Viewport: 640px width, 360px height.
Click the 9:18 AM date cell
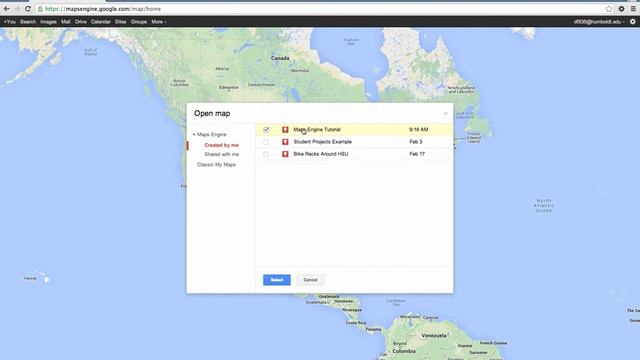pyautogui.click(x=418, y=129)
